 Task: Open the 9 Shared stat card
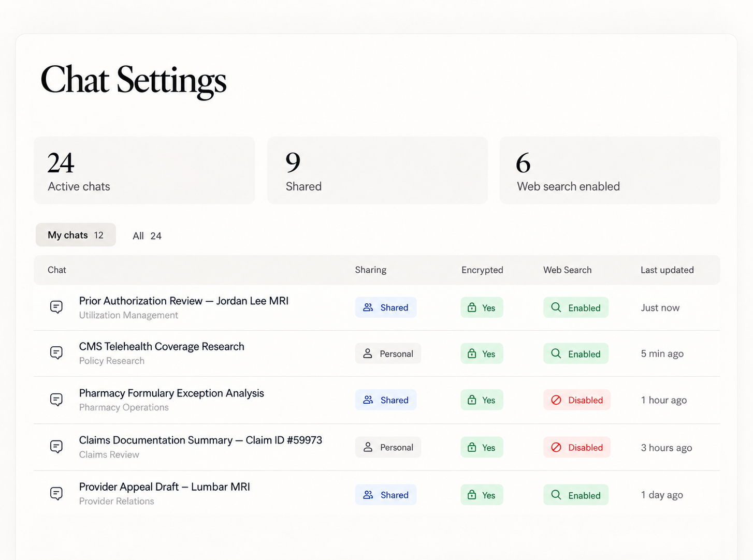[x=378, y=170]
